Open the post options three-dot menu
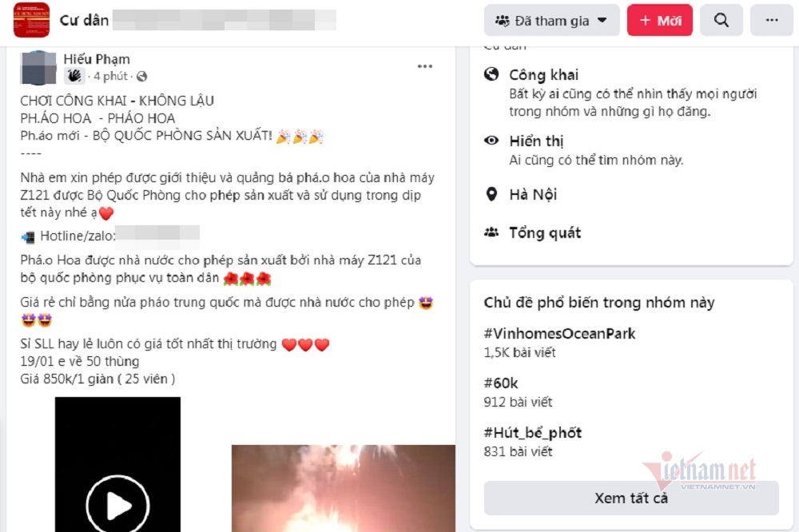Image resolution: width=799 pixels, height=532 pixels. click(424, 66)
